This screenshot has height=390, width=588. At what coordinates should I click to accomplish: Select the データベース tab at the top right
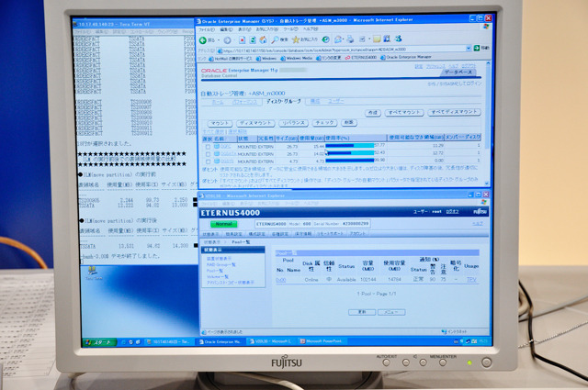(x=458, y=72)
